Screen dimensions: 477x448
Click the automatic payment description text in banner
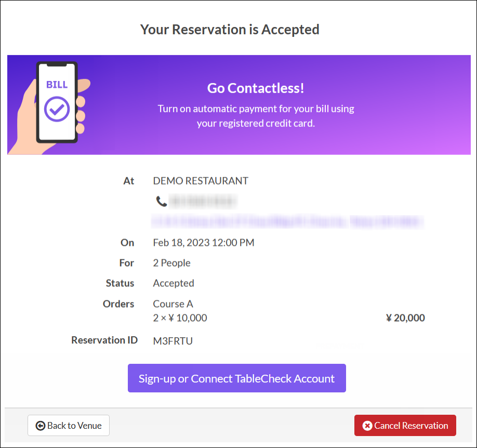pos(256,116)
